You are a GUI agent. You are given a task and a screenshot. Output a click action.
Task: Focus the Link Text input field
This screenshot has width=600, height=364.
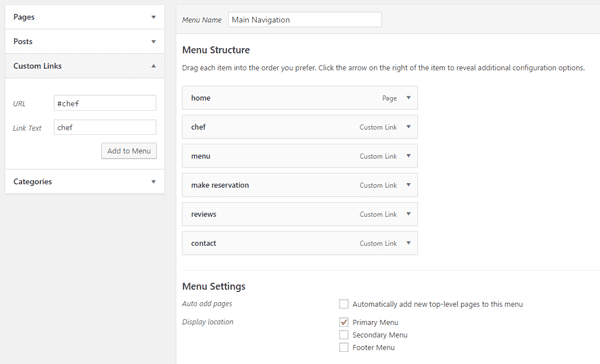pyautogui.click(x=105, y=127)
